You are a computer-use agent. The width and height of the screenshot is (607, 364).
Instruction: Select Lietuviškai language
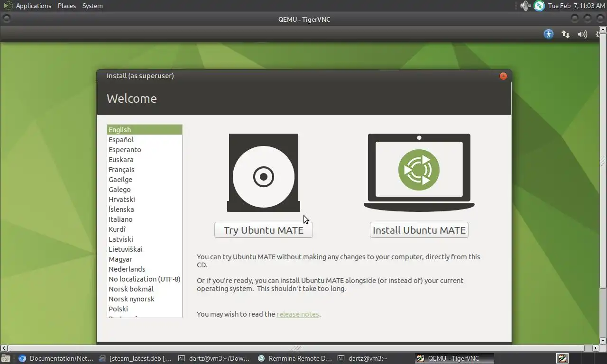(x=145, y=249)
